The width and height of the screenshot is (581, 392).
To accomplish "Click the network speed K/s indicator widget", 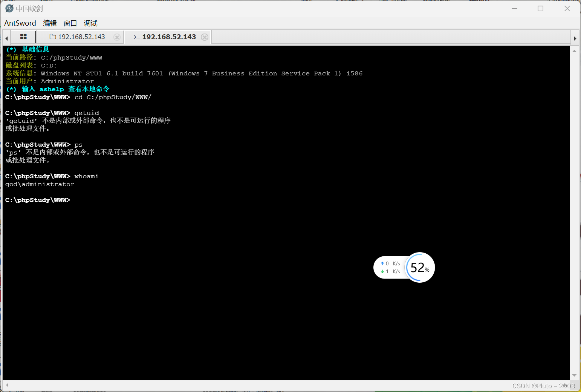I will click(x=390, y=268).
